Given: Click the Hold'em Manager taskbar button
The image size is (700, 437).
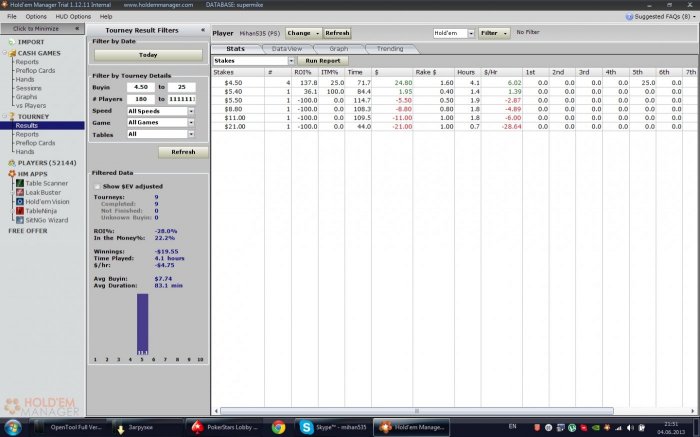Looking at the screenshot, I should (410, 427).
